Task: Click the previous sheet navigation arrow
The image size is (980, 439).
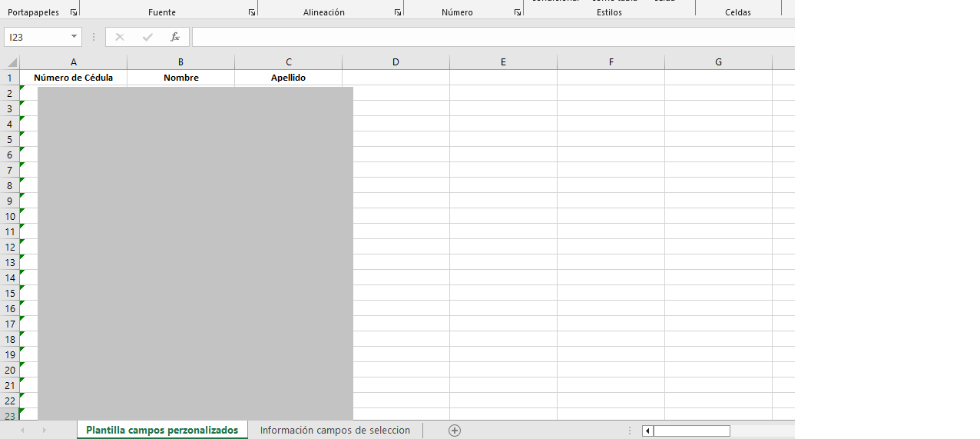Action: [22, 431]
